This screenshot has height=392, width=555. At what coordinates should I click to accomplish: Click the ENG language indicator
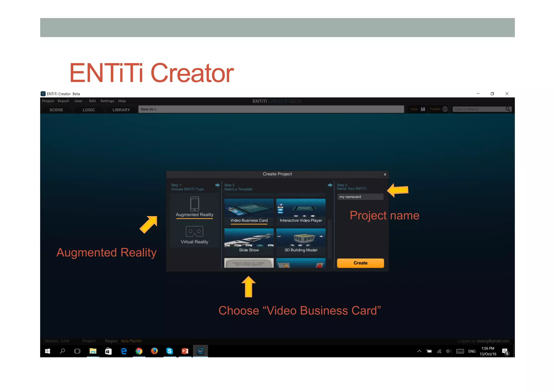click(472, 351)
